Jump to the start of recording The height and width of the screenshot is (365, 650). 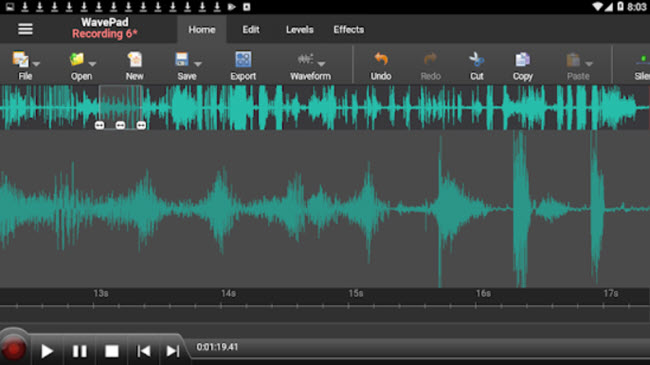pos(143,351)
